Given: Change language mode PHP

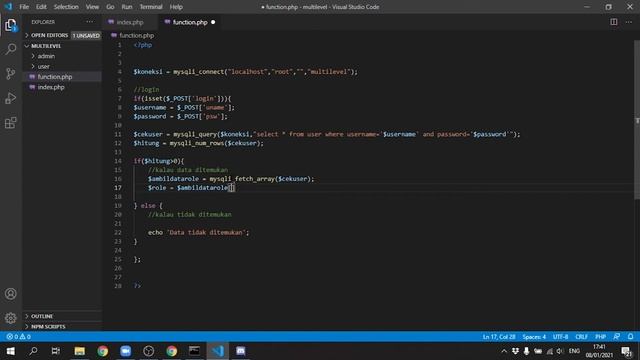Looking at the screenshot, I should pyautogui.click(x=600, y=337).
